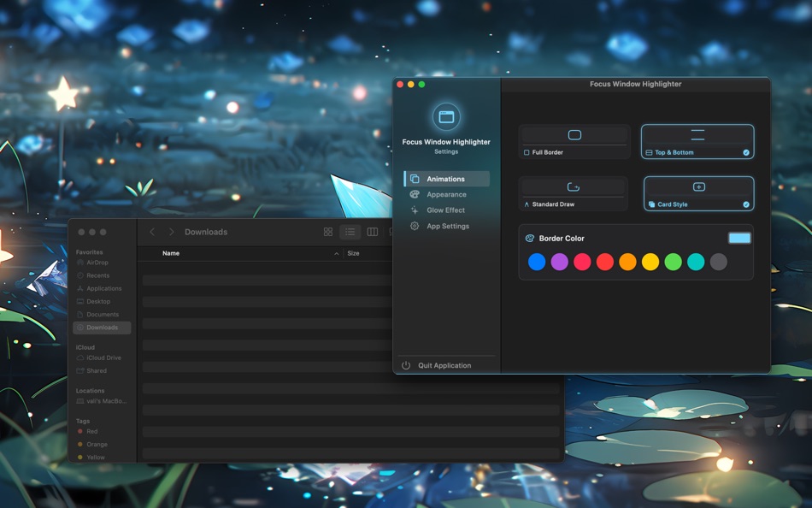This screenshot has width=812, height=508.
Task: Switch Finder to column view
Action: pos(373,232)
